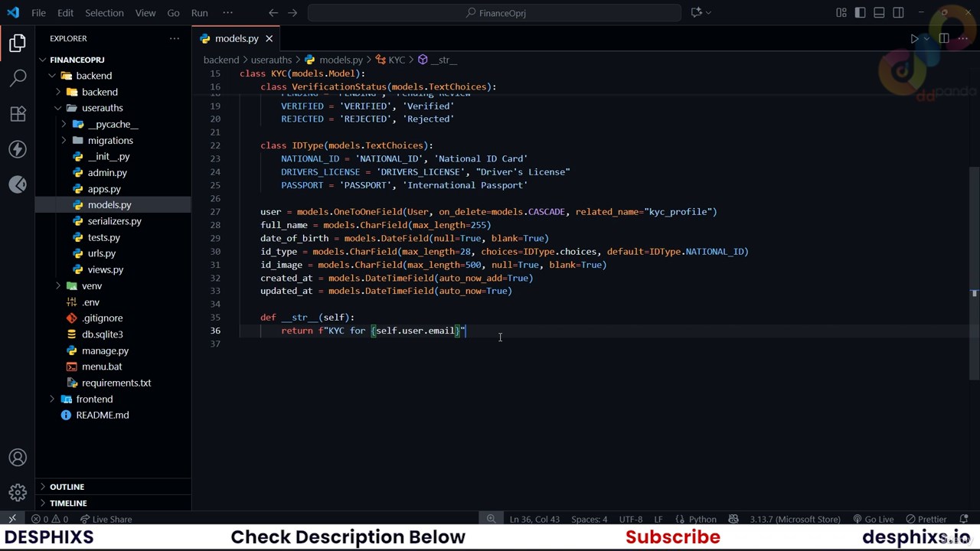Open the File menu

pos(38,13)
